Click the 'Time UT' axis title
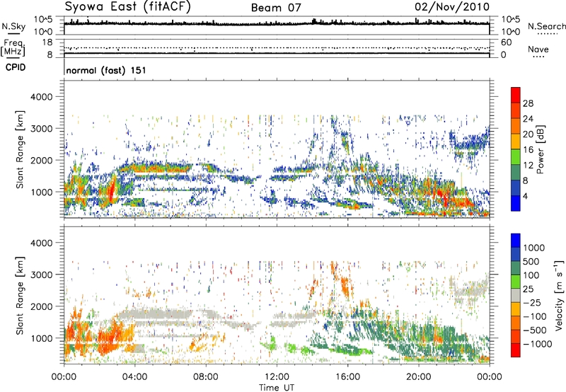Screen dimensions: 566x392 tap(277, 388)
